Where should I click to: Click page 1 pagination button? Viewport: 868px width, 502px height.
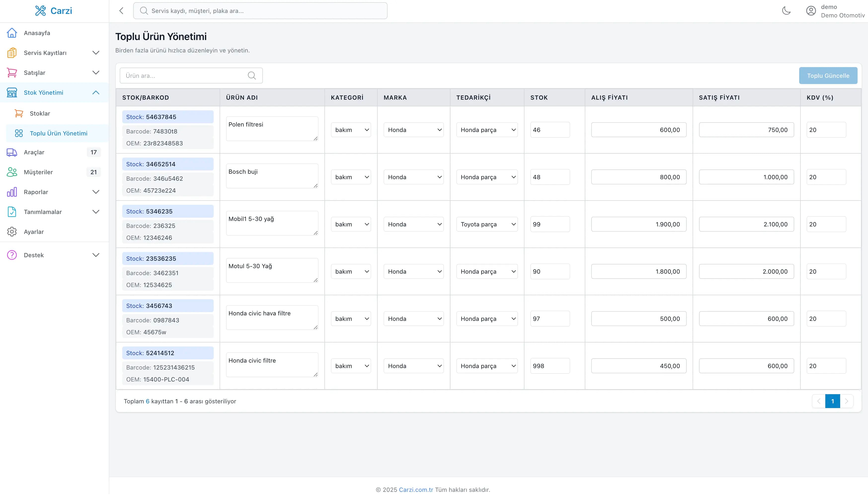coord(832,401)
